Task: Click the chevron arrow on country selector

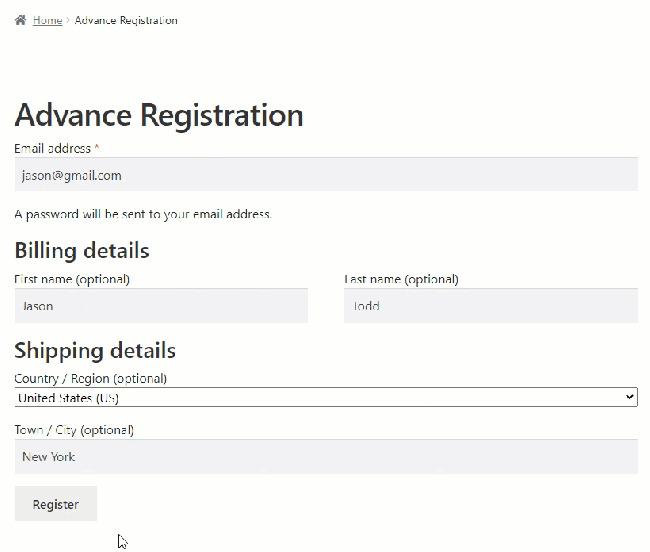Action: (x=629, y=397)
